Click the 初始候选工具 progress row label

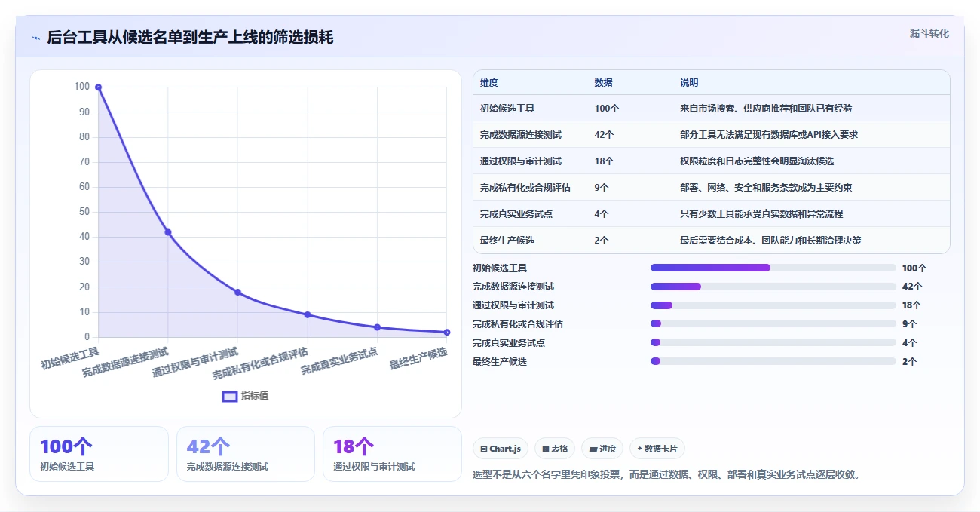click(x=500, y=268)
